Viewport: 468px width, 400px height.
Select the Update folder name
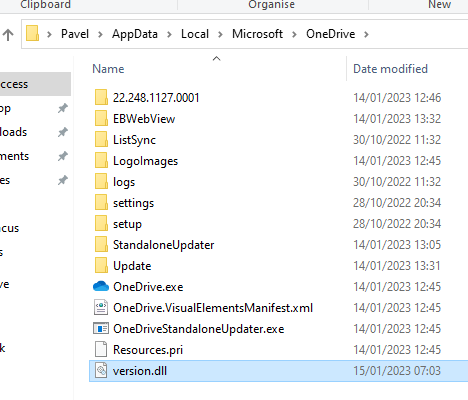(x=132, y=266)
